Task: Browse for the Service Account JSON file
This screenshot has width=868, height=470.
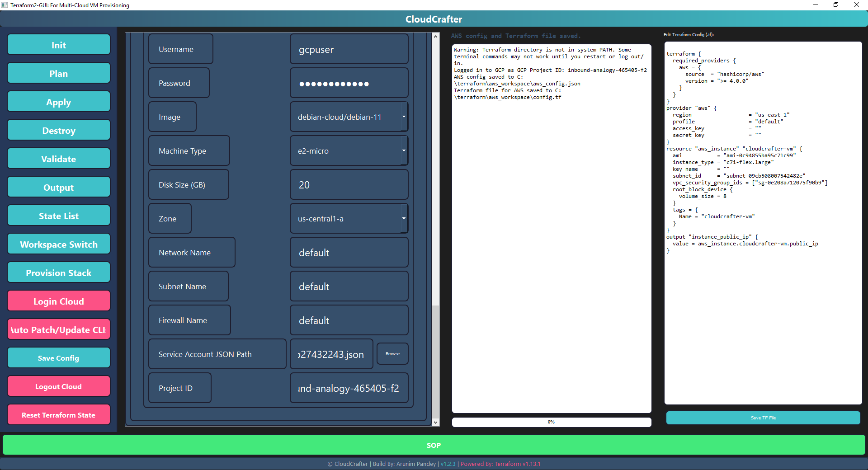Action: pos(392,354)
